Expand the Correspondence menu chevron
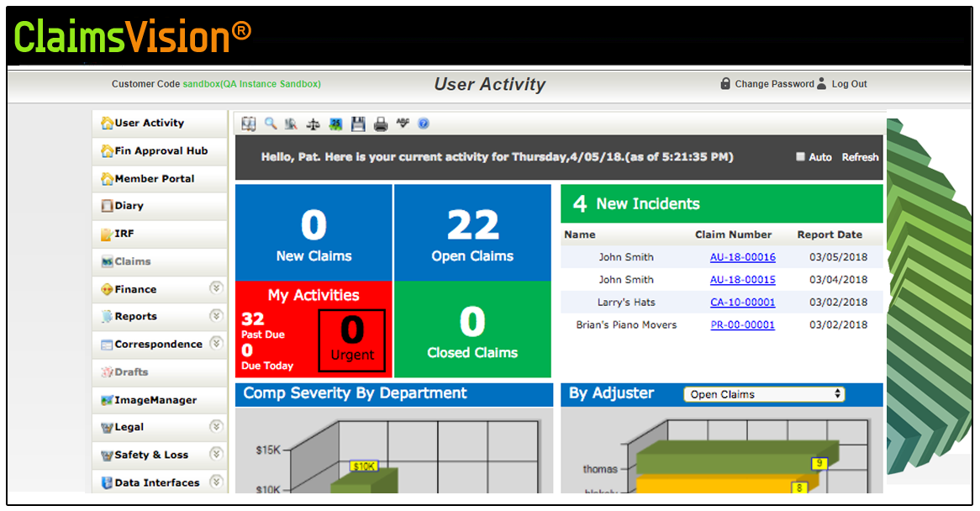This screenshot has width=980, height=511. 216,343
